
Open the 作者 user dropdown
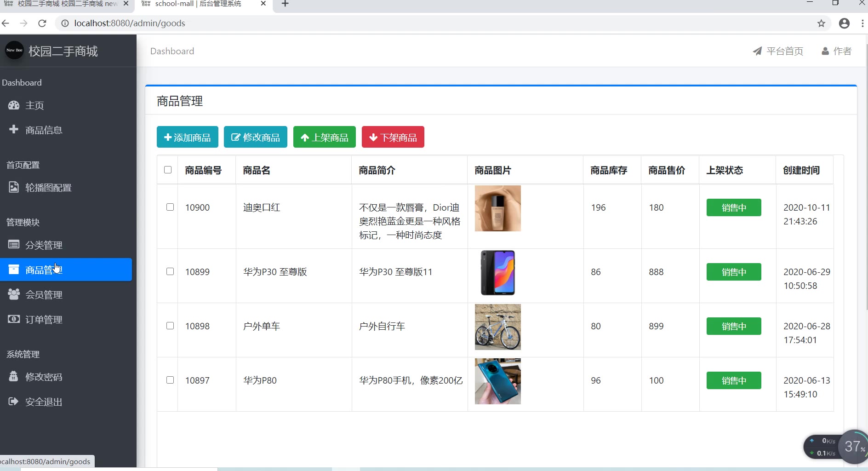pos(837,51)
